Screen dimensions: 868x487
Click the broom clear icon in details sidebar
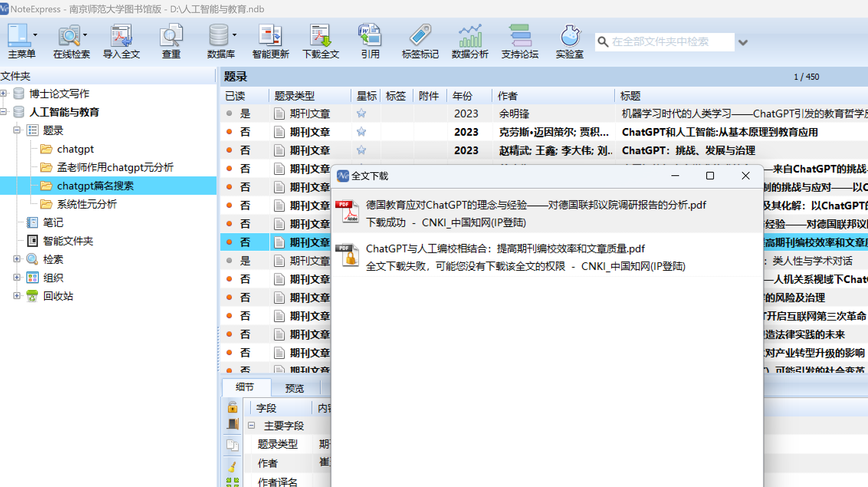[233, 467]
